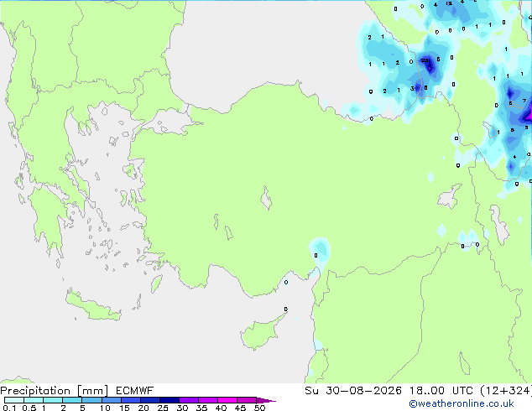The height and width of the screenshot is (411, 532).
Task: Click the legend value '15'
Action: point(124,408)
